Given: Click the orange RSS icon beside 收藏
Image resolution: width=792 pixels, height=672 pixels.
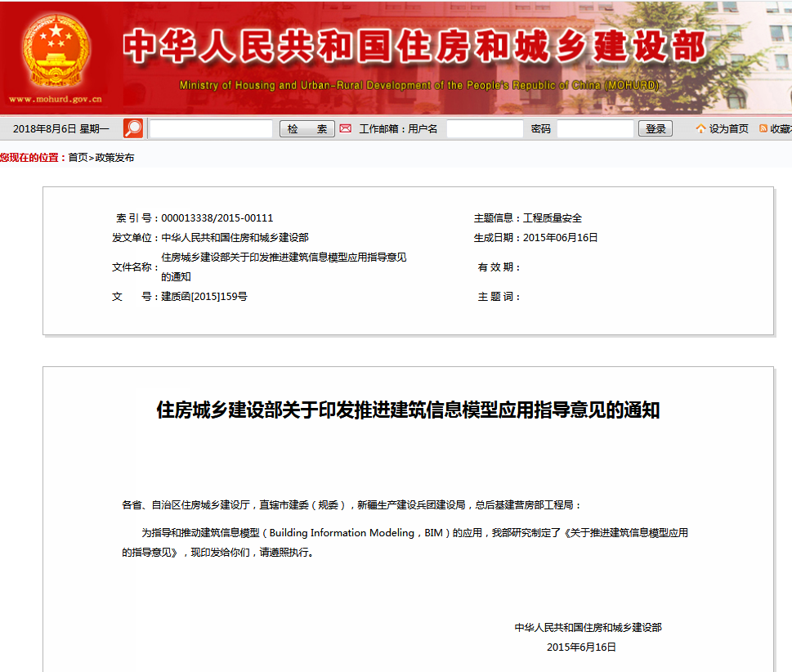Looking at the screenshot, I should 763,129.
